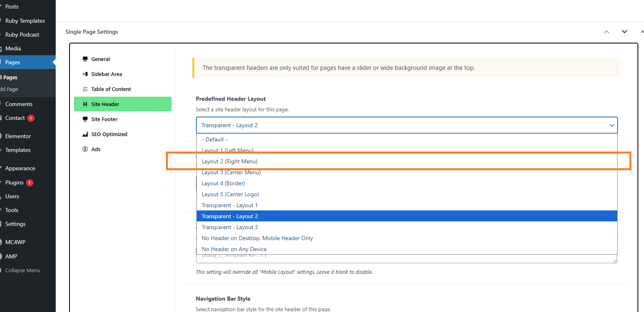The height and width of the screenshot is (312, 644).
Task: Open the Predefined Header Layout combo box
Action: (407, 125)
